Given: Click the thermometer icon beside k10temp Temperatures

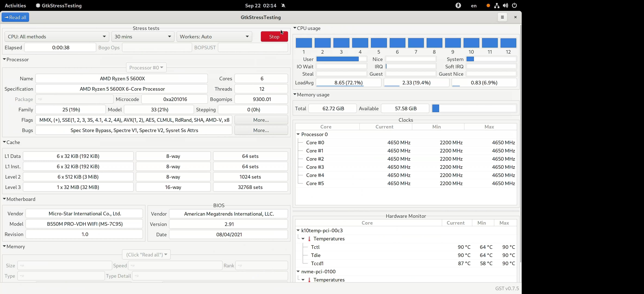Looking at the screenshot, I should (309, 239).
